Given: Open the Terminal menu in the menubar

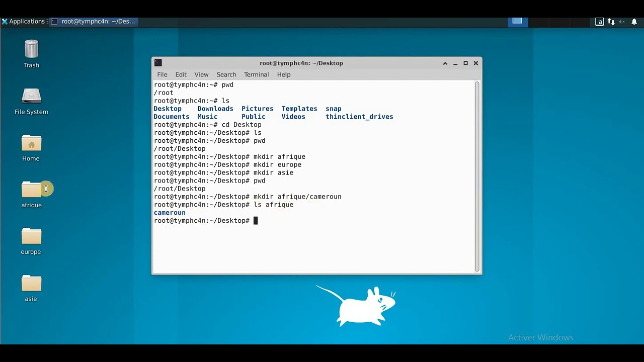Looking at the screenshot, I should pos(257,74).
